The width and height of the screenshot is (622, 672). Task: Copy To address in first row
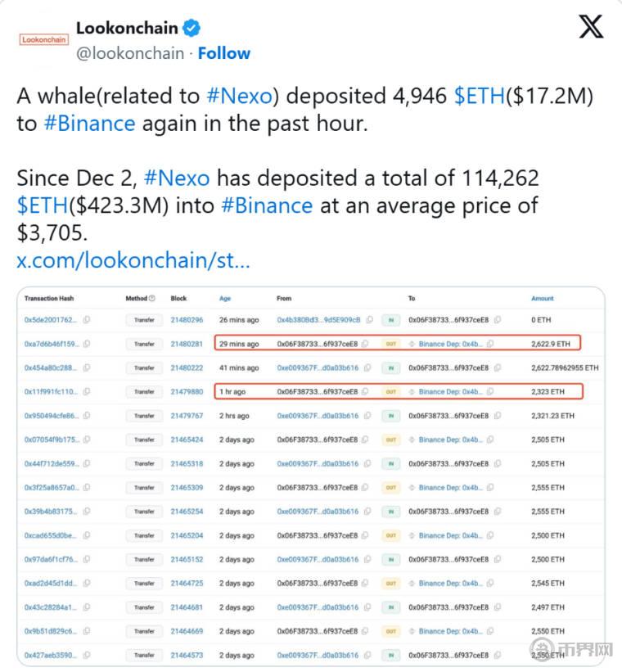498,320
